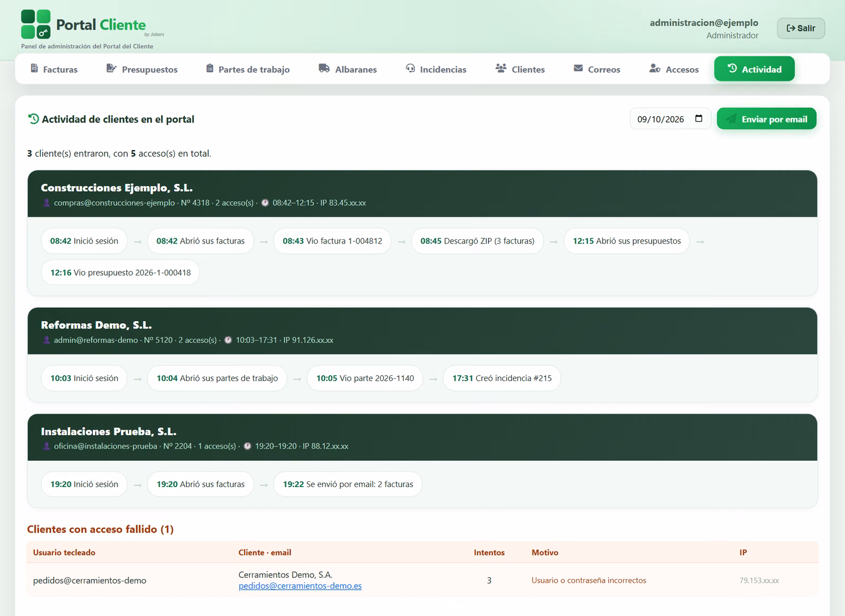Click Usuario o contraseña incorrectos reason text

[589, 581]
